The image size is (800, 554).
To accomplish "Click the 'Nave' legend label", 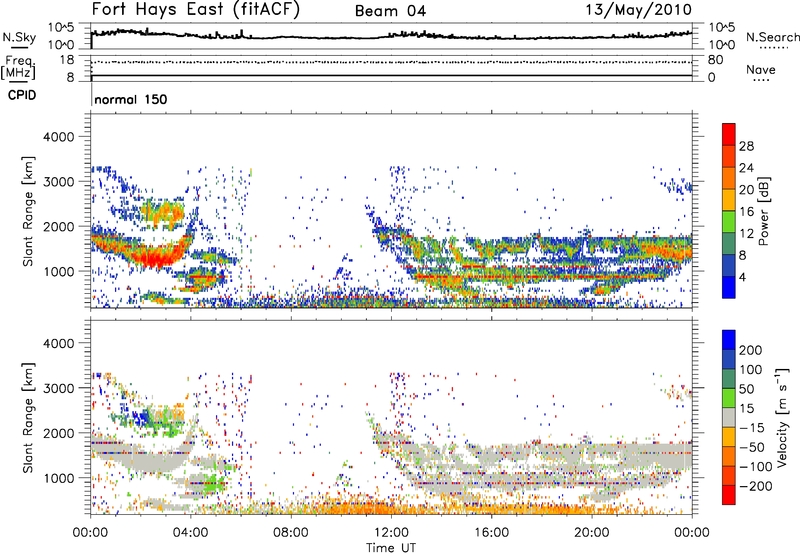I will (x=761, y=69).
